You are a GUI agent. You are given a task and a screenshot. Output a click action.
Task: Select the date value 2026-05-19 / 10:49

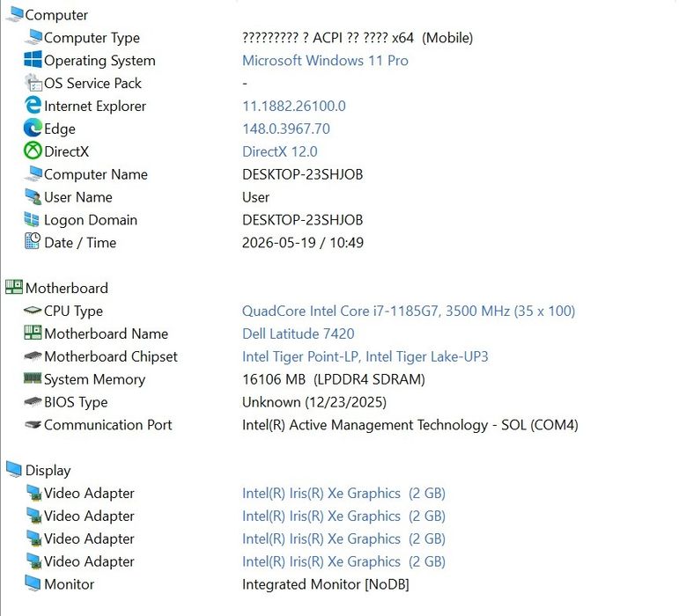(x=303, y=243)
